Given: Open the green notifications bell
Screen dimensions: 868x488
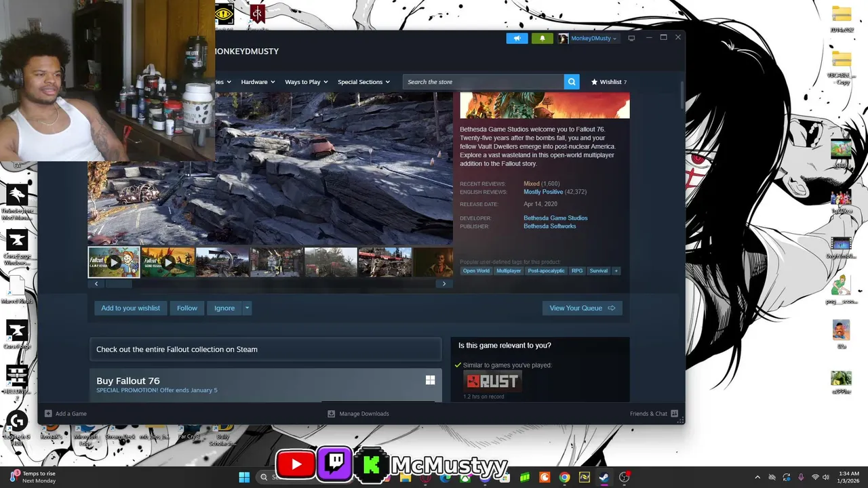Looking at the screenshot, I should tap(542, 38).
